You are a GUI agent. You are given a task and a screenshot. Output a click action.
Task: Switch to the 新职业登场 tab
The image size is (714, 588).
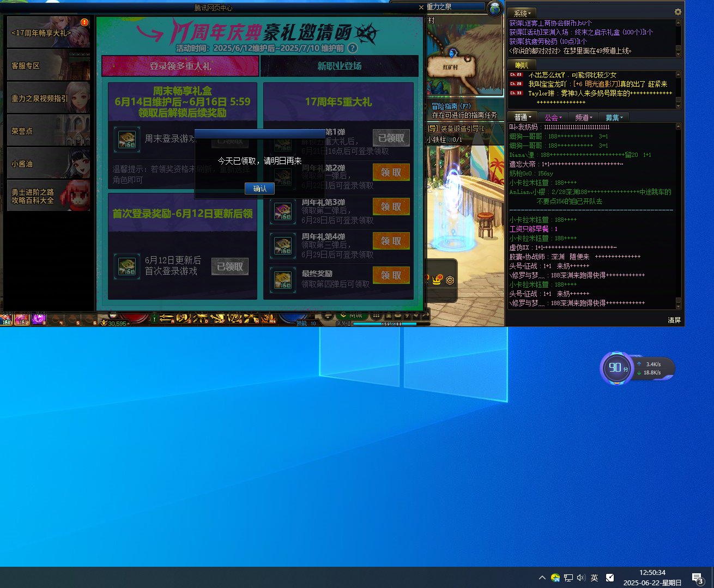(340, 66)
